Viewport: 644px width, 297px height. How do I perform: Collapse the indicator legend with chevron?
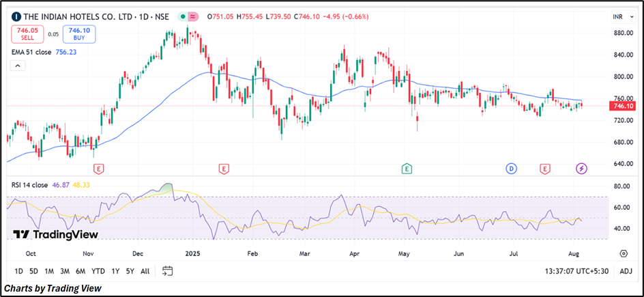point(18,66)
